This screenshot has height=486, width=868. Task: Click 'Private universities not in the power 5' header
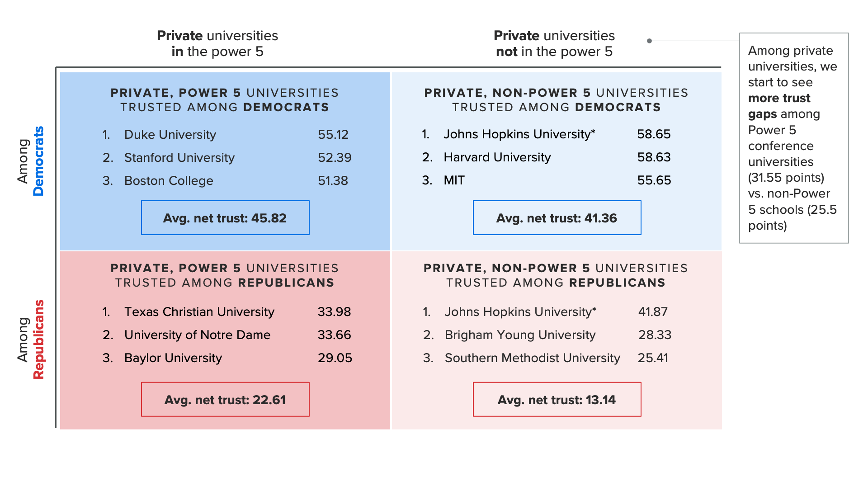pyautogui.click(x=554, y=43)
